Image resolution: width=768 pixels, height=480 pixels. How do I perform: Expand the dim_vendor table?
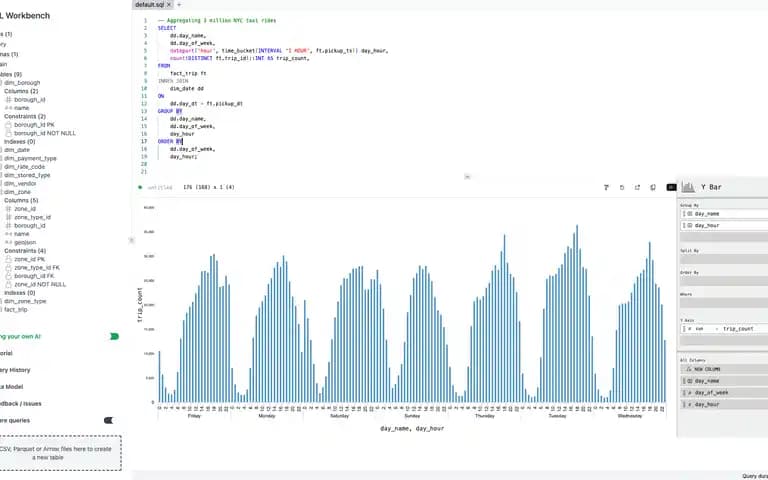20,183
